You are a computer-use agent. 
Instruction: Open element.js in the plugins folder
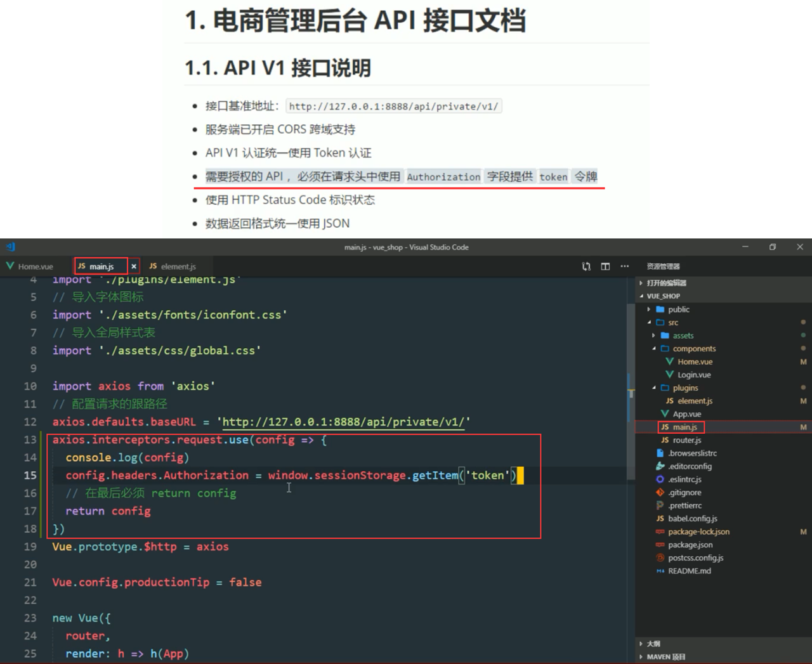pos(695,401)
